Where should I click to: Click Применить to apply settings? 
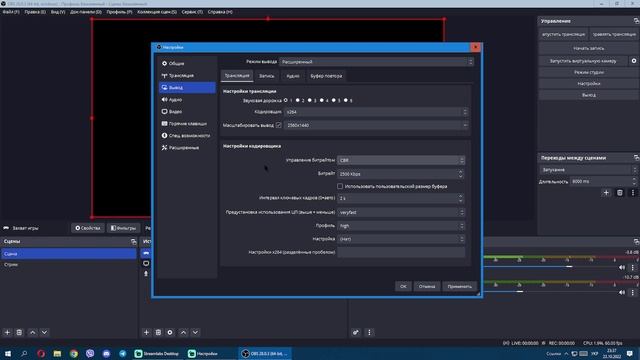click(x=460, y=286)
